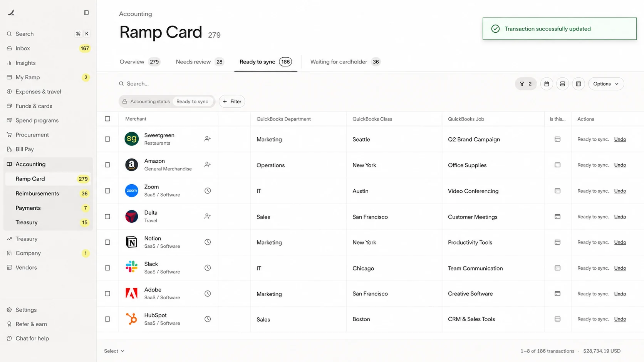
Task: Check the HubSpot row checkbox
Action: tap(107, 319)
